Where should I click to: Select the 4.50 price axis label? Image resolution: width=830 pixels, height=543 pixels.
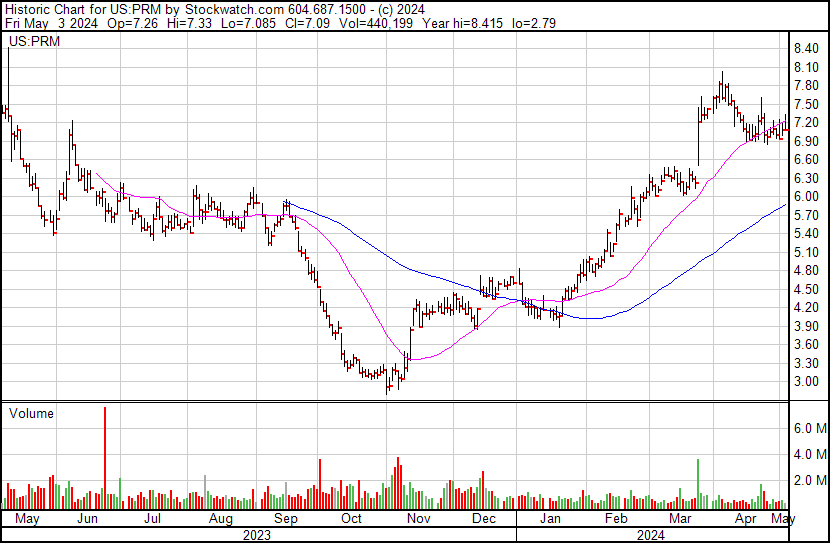806,289
